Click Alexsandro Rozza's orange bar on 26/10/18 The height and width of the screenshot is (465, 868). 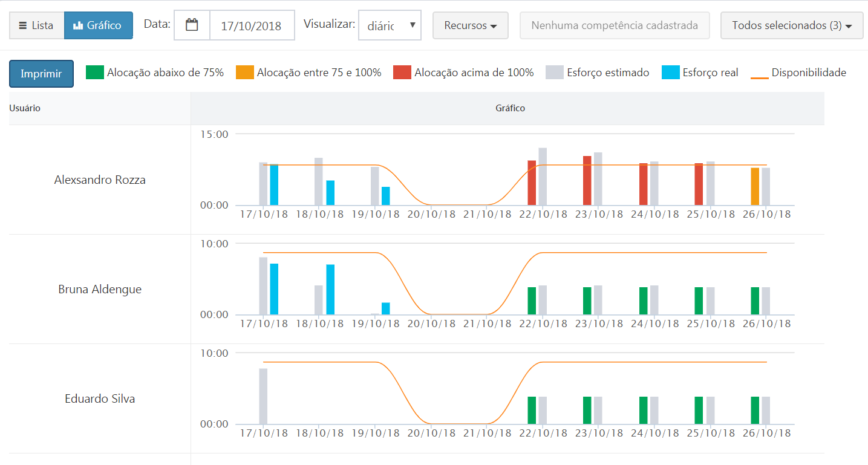755,186
